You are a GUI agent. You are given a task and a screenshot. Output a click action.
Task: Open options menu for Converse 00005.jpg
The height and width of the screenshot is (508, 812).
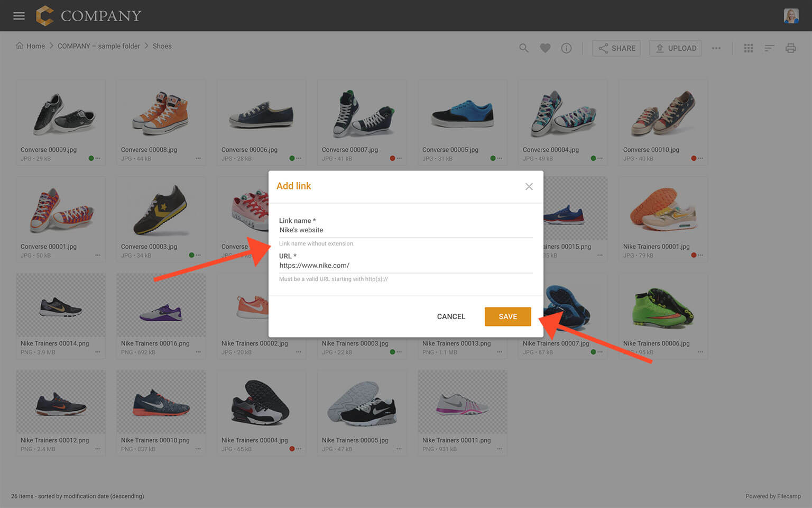point(500,158)
